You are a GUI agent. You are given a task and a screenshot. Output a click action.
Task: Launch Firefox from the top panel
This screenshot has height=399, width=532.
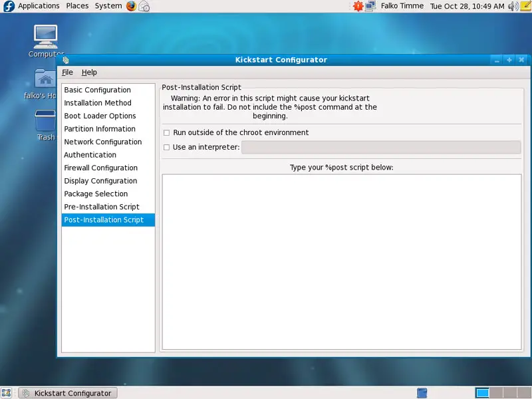(x=131, y=6)
